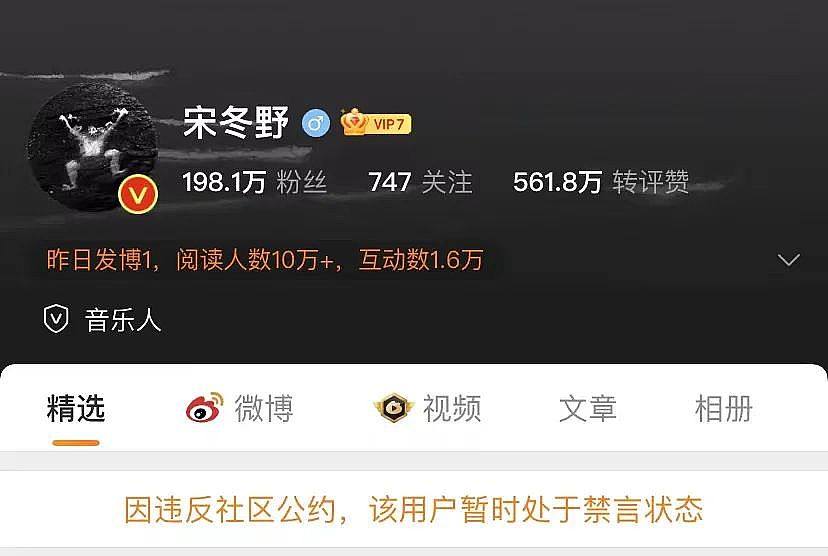View the 198.1万 粉丝 followers list
The width and height of the screenshot is (828, 556).
255,182
